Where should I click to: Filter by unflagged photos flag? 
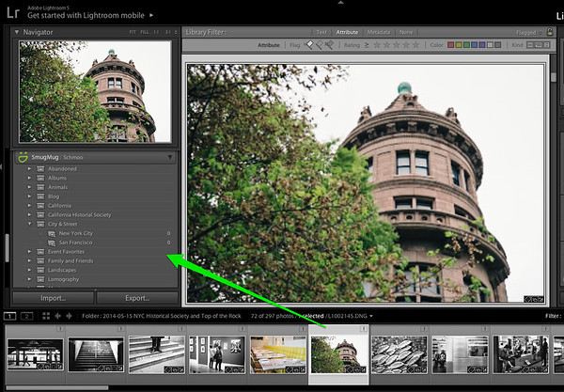(x=320, y=45)
